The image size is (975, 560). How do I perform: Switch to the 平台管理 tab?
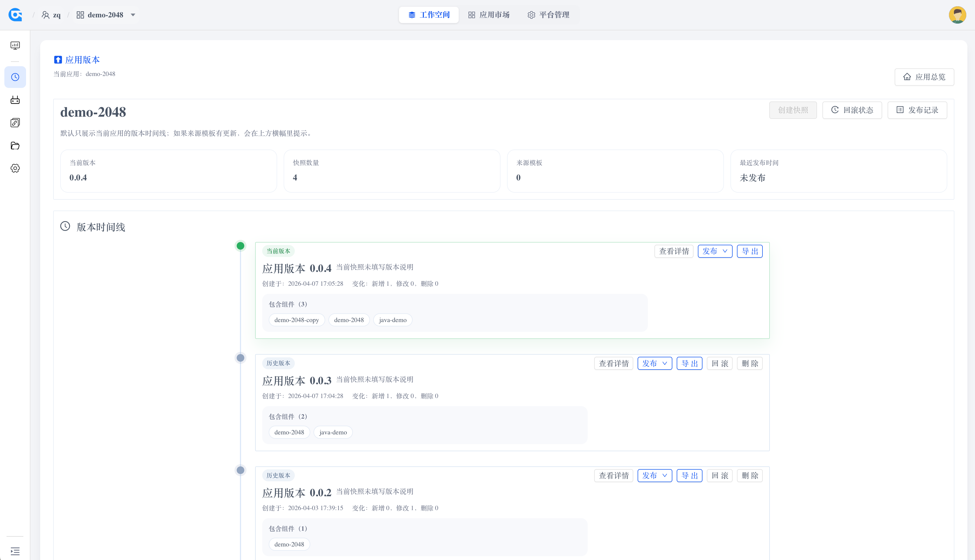coord(548,15)
